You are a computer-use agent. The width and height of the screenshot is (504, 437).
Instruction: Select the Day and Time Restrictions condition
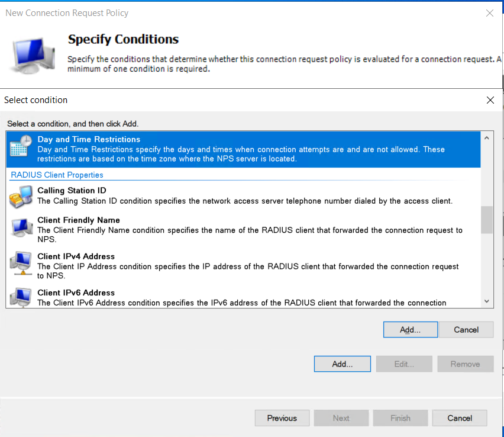(243, 149)
